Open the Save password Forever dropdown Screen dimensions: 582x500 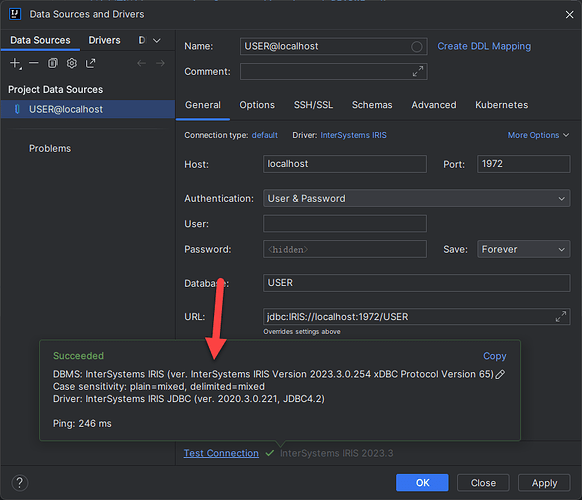pyautogui.click(x=523, y=249)
